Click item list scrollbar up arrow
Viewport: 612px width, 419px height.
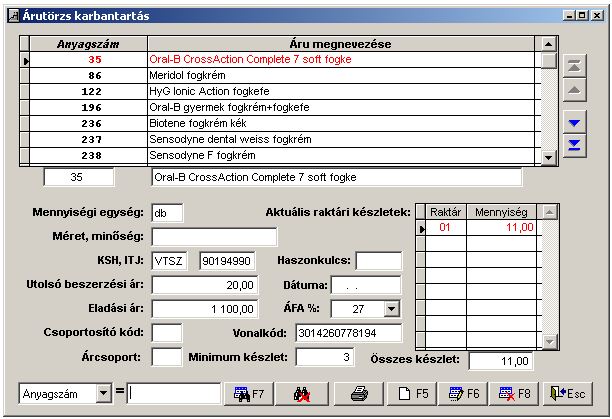coord(548,44)
